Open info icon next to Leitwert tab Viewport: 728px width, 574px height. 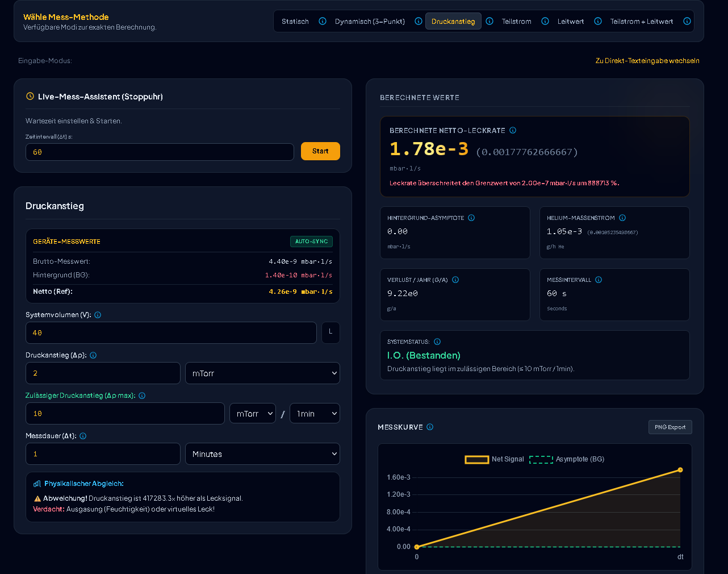pos(598,22)
